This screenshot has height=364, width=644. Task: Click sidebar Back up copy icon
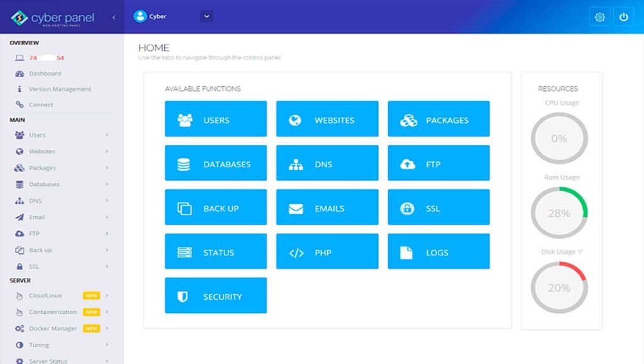(19, 250)
